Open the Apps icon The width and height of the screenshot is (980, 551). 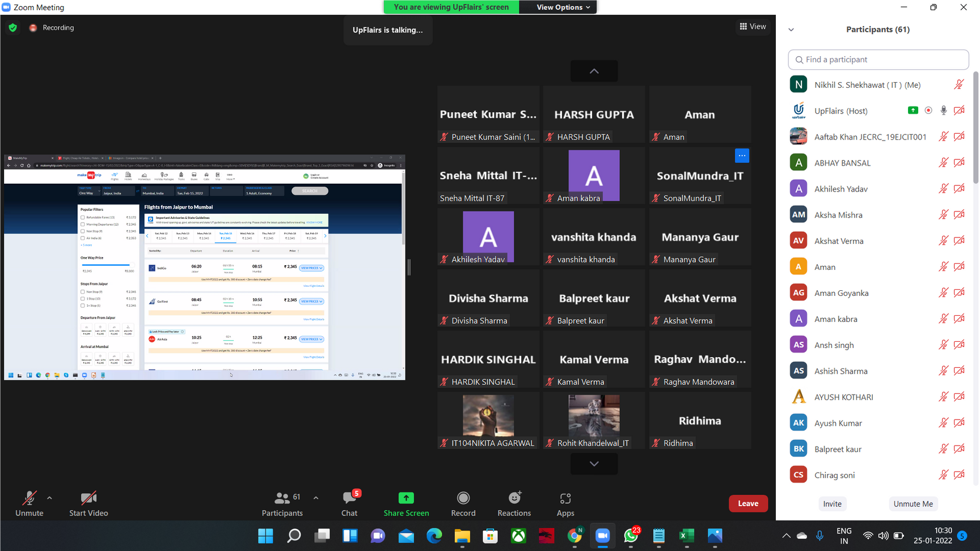tap(565, 498)
